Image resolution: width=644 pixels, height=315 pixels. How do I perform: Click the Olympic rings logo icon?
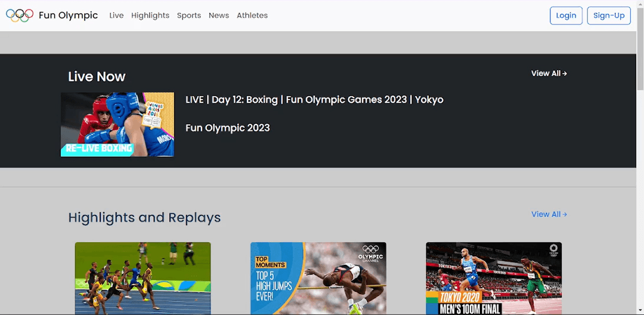[x=20, y=15]
